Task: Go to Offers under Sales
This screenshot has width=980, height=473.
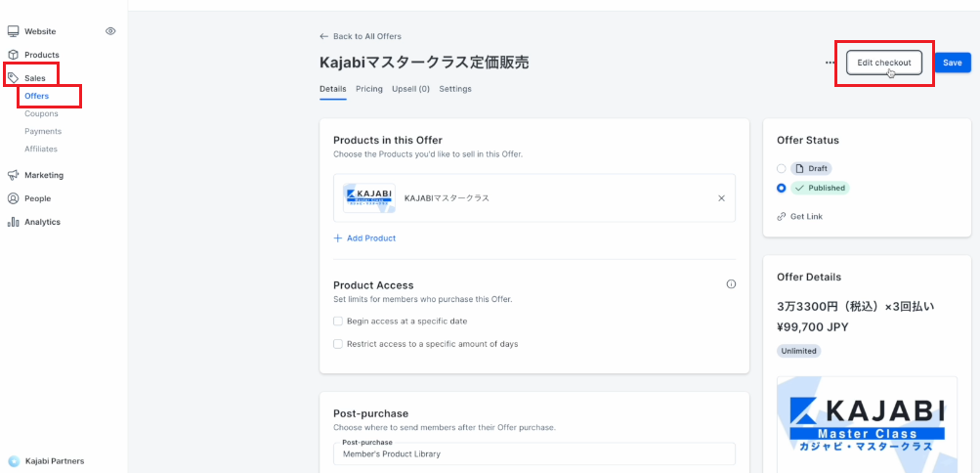Action: (x=37, y=96)
